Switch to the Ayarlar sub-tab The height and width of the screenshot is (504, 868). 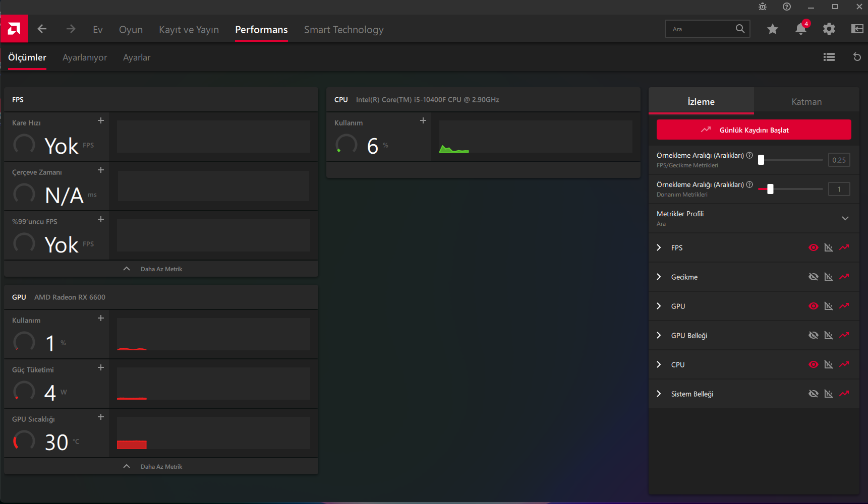(x=137, y=57)
